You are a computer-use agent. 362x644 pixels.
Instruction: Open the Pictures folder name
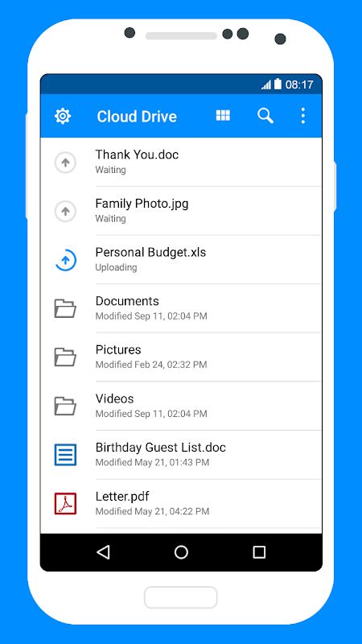click(x=118, y=350)
